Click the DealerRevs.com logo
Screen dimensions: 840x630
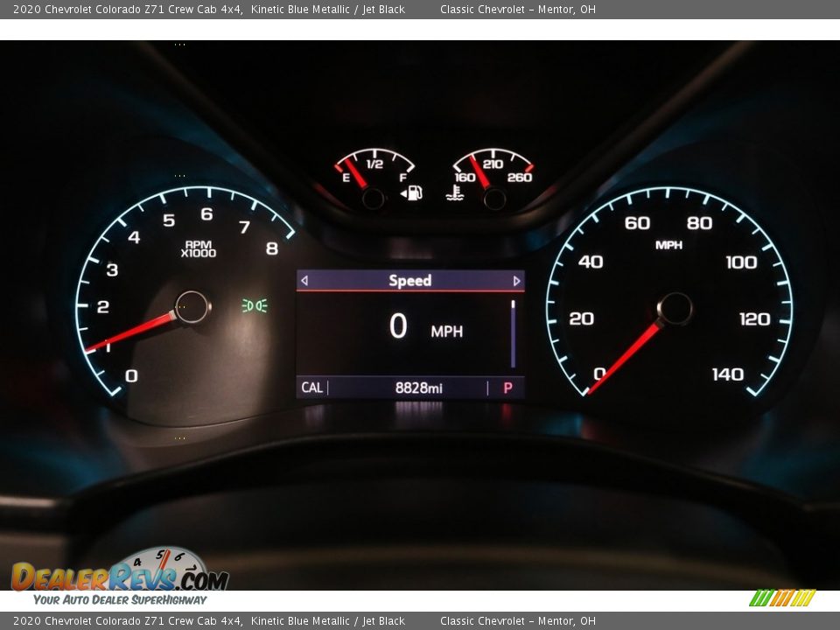(120, 577)
